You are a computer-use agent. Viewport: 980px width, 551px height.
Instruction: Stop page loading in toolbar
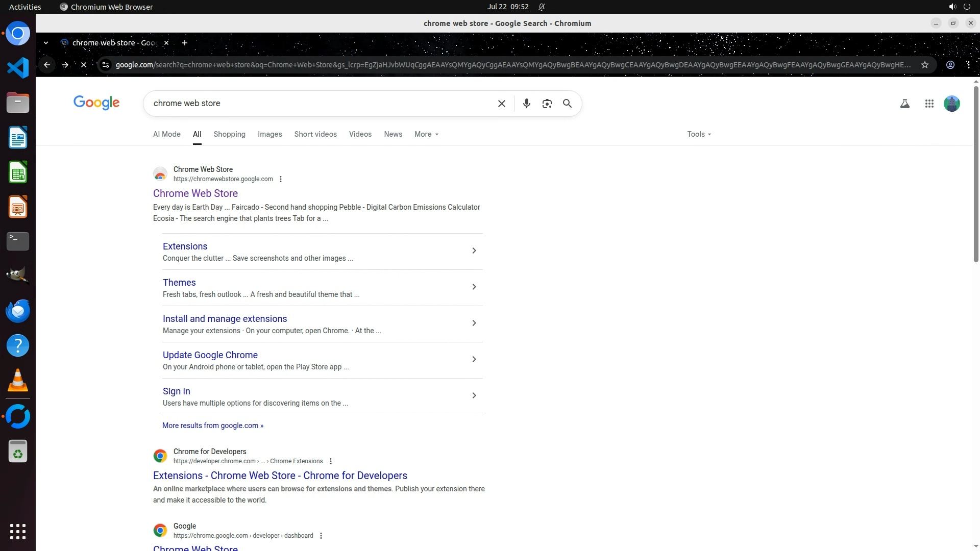[x=84, y=65]
